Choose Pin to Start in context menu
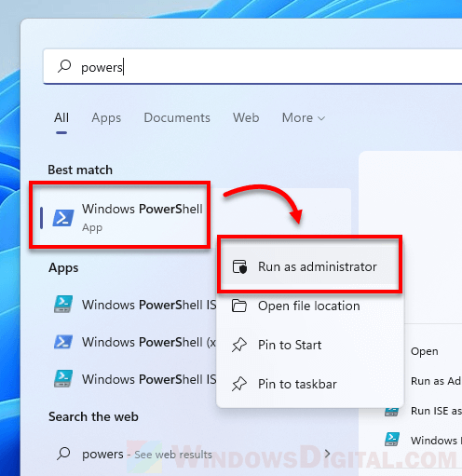Screen dimensions: 462x476 coord(309,345)
